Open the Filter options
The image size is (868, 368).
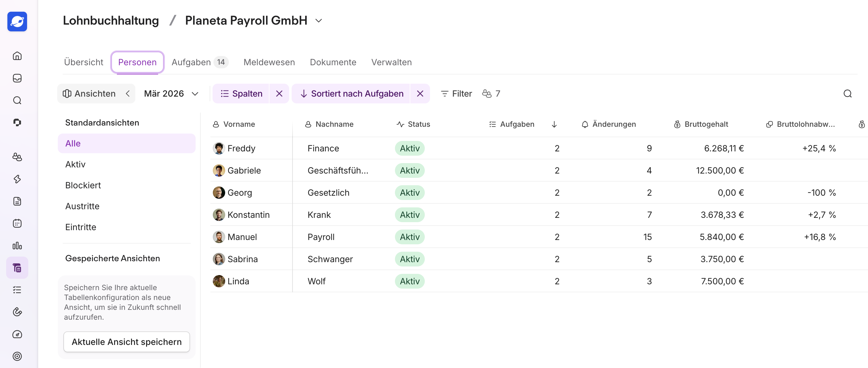tap(456, 94)
